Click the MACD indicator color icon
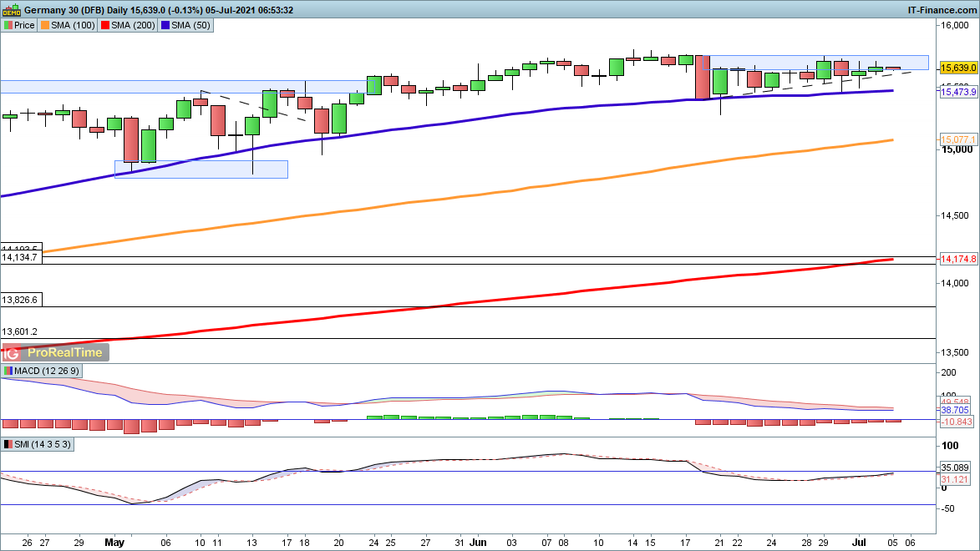Viewport: 980px width, 551px height. tap(8, 371)
